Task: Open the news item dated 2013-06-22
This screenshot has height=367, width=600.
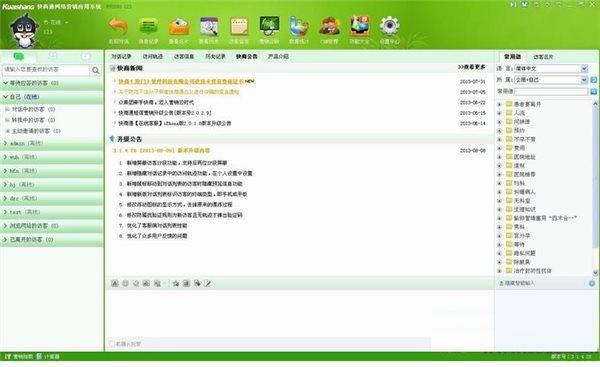Action: pos(156,102)
